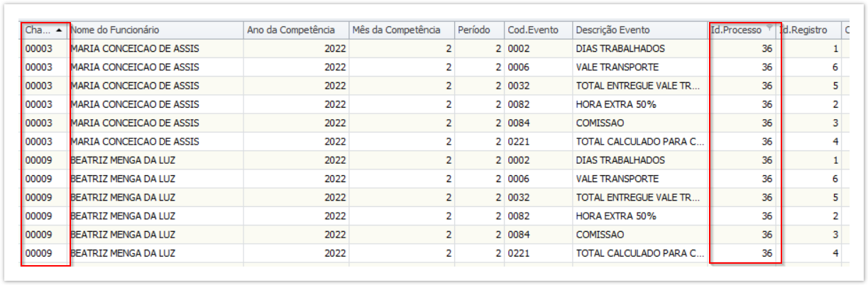
Task: Select Beatriz's COMISSAO description cell
Action: [600, 234]
